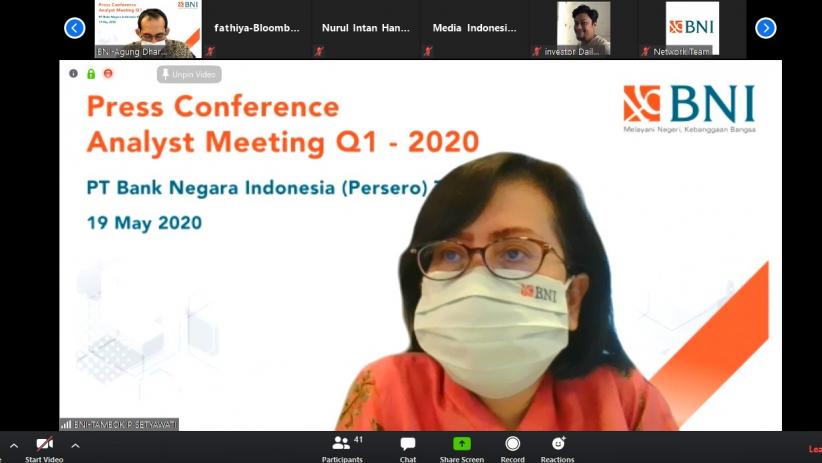Open the Chat panel
This screenshot has height=463, width=822.
408,449
